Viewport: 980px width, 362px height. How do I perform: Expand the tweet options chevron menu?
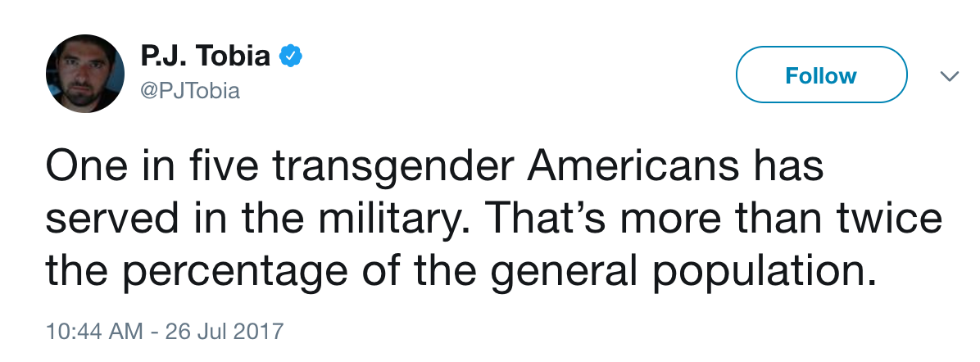[948, 76]
